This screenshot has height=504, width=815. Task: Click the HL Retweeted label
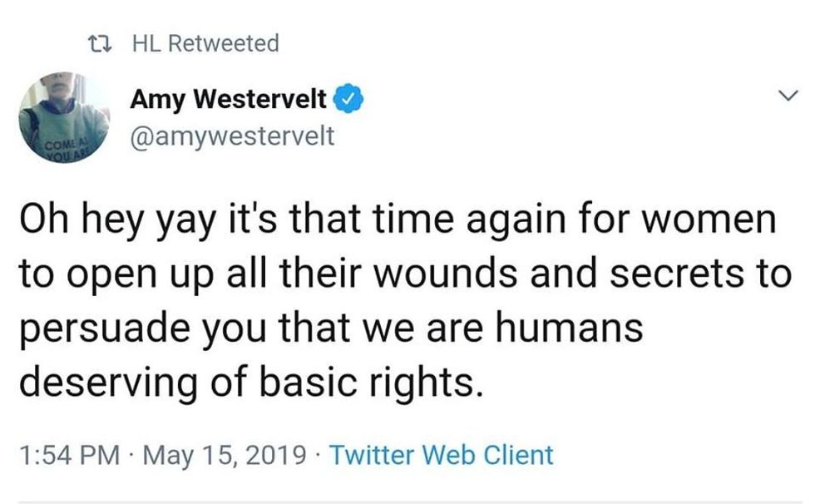pos(205,43)
